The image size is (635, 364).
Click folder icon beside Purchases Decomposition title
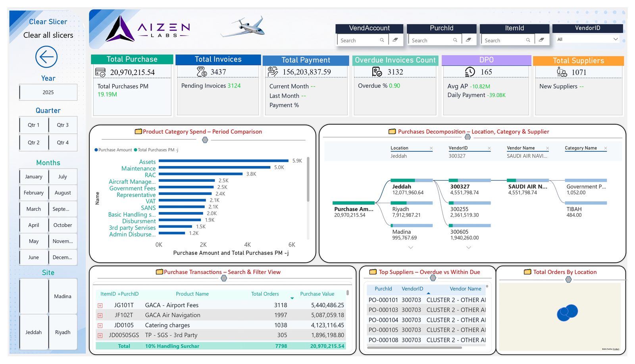(x=392, y=131)
